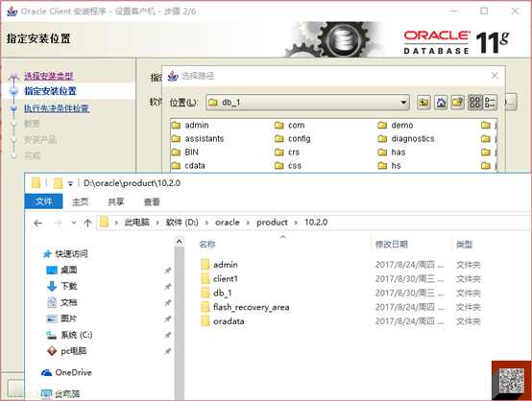Select the has folder
The width and height of the screenshot is (532, 401).
tap(392, 153)
